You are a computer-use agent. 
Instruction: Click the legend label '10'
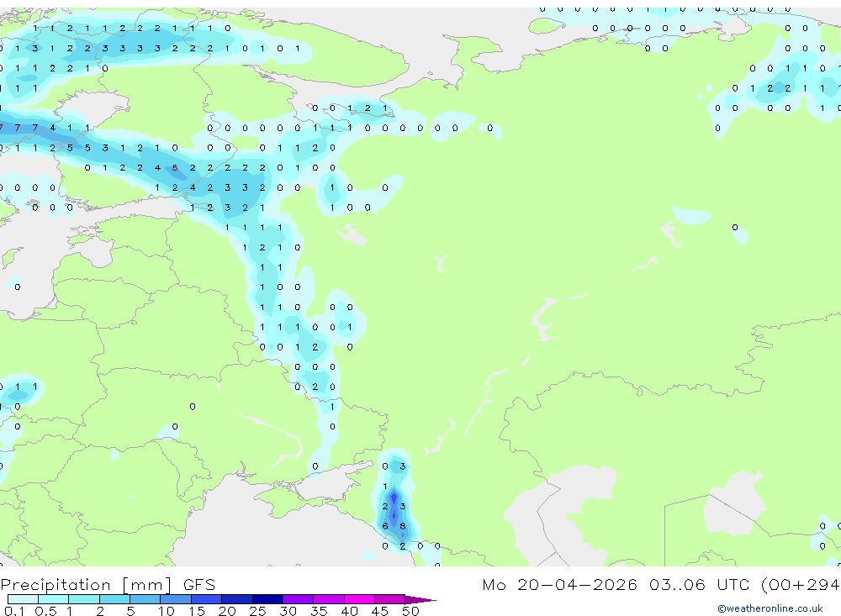click(167, 611)
